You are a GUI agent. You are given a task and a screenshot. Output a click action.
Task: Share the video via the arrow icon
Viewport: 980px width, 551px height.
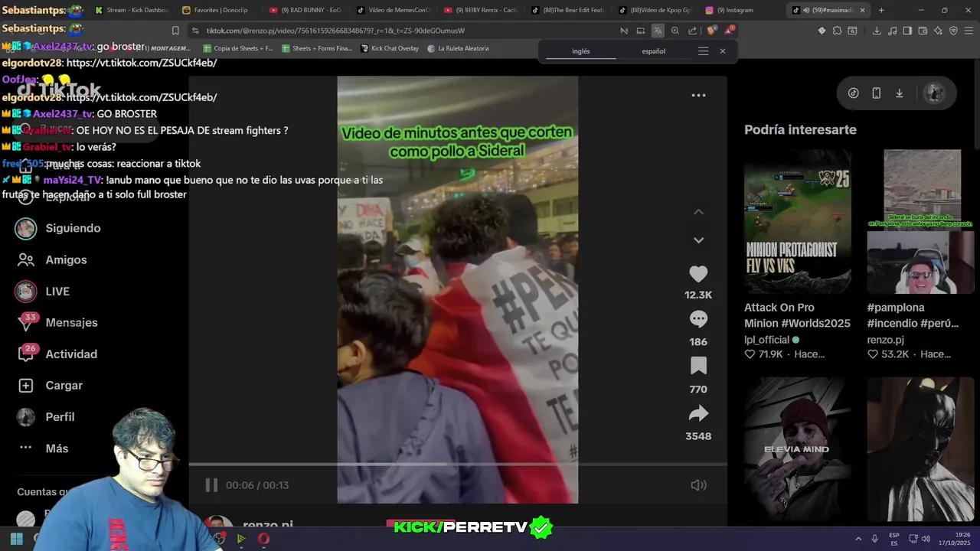[x=698, y=413]
